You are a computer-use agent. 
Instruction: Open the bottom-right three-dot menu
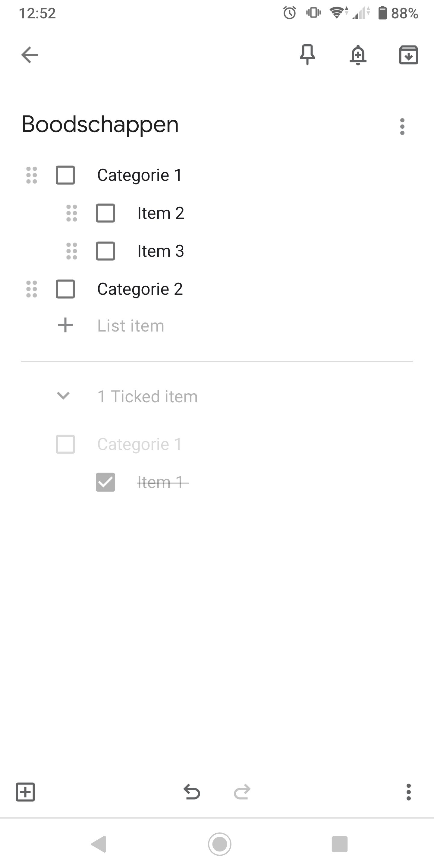click(x=408, y=792)
